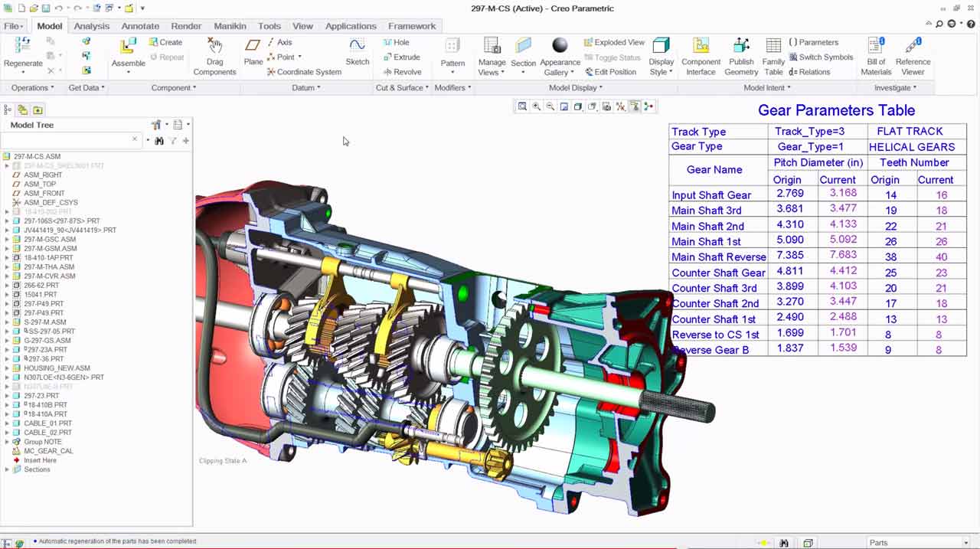
Task: Click the Component Interface icon
Action: 701,56
